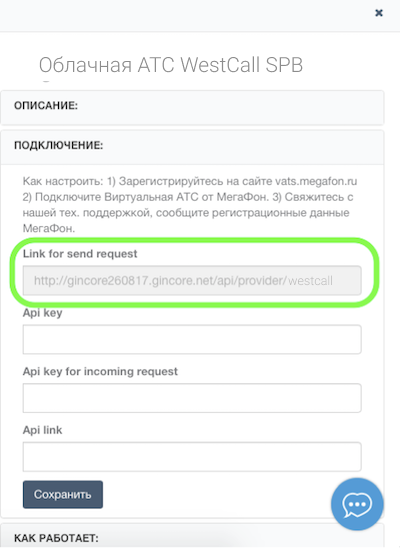Click the Сохранить button
400x549 pixels.
coord(63,494)
